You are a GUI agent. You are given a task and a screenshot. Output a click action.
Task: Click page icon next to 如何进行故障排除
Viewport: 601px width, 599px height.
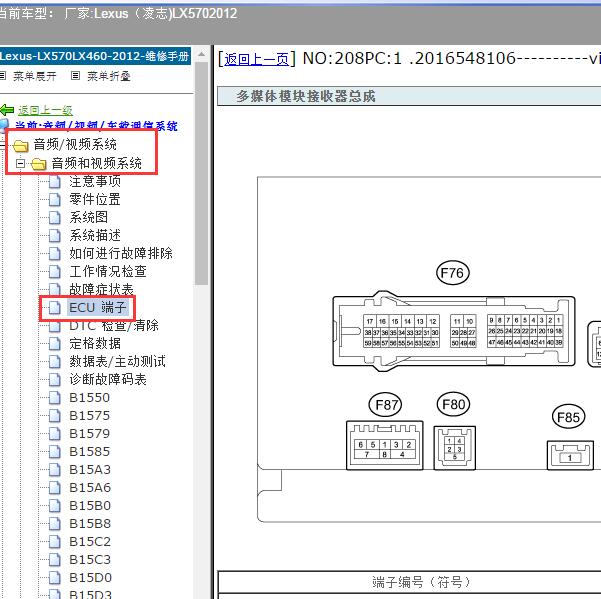[x=55, y=254]
